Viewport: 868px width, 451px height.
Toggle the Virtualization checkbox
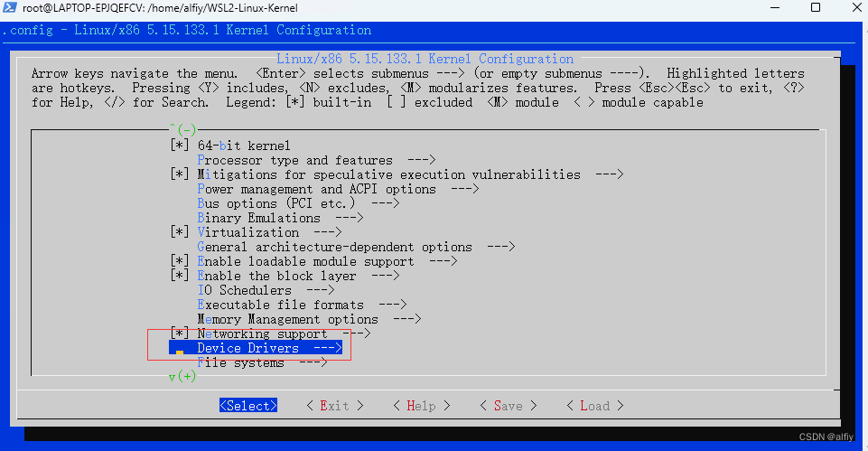(180, 232)
